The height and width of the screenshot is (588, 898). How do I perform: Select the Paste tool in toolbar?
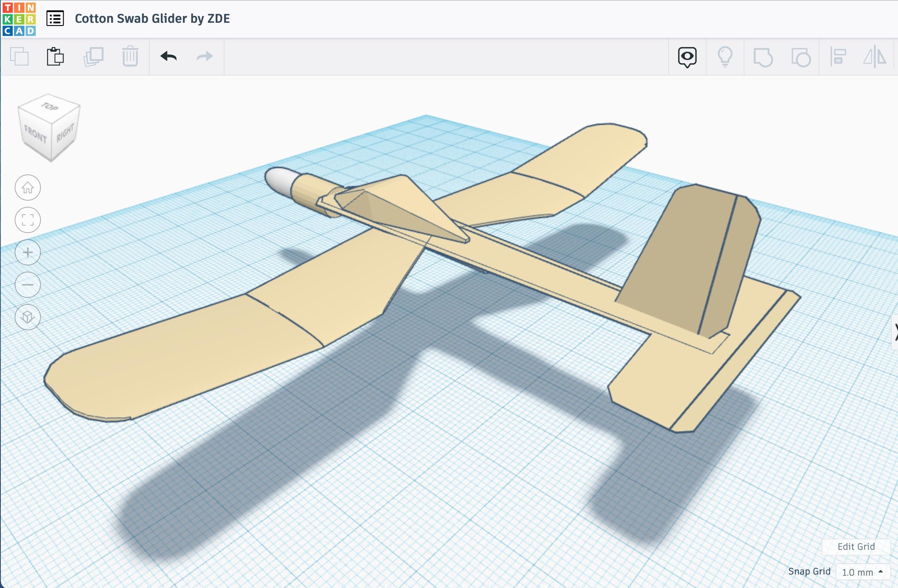[56, 56]
